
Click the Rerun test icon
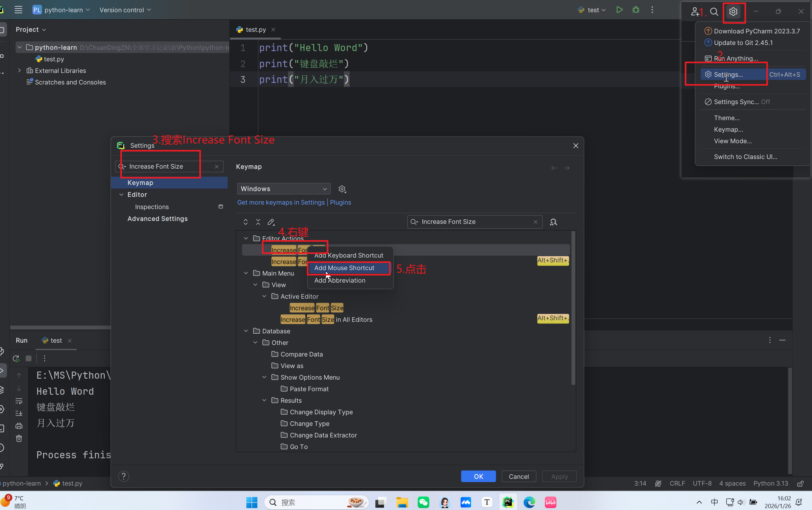click(16, 358)
